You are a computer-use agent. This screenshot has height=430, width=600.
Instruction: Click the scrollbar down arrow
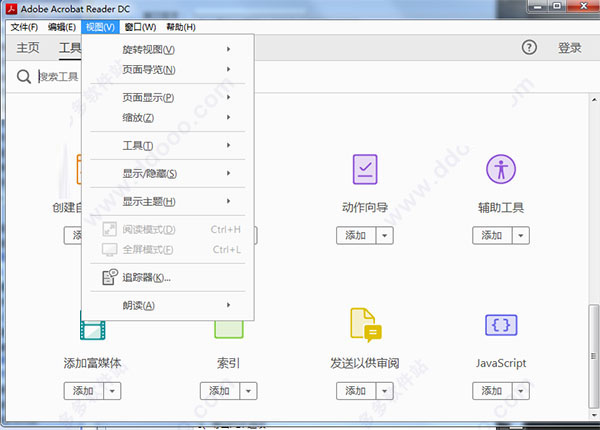[x=593, y=415]
